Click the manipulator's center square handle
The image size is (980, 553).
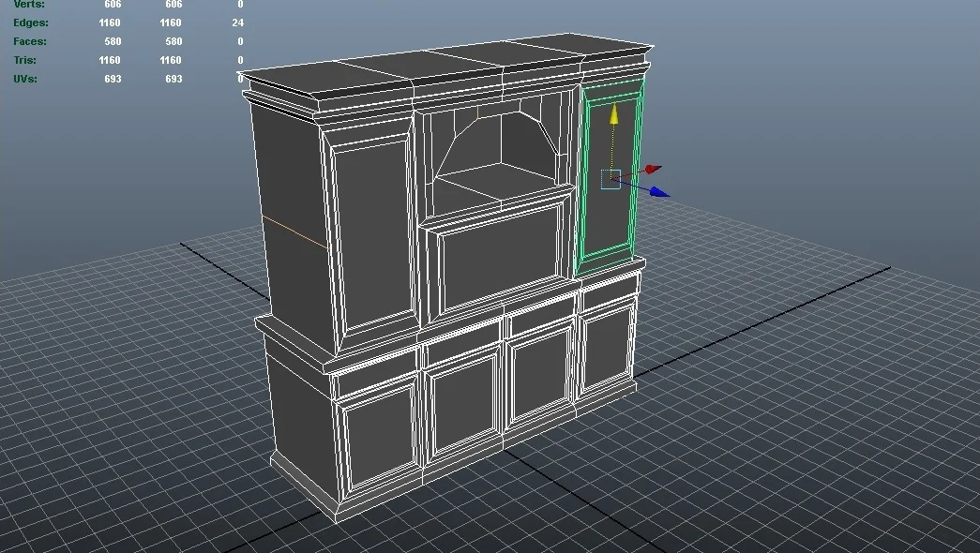611,179
